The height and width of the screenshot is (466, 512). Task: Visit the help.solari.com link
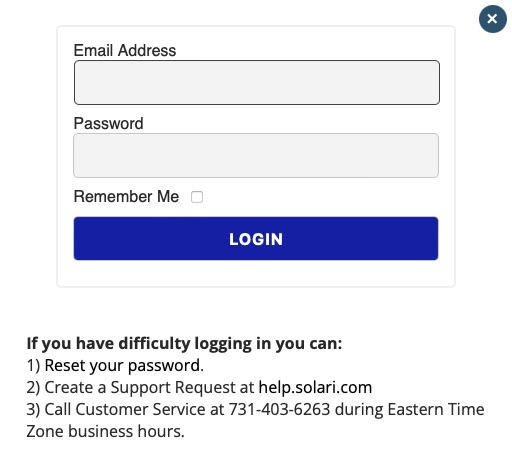[315, 387]
